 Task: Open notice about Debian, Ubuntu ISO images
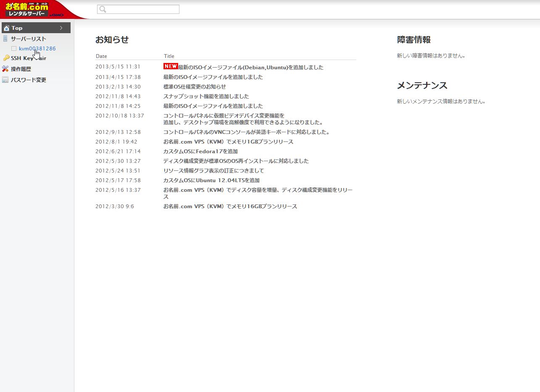click(251, 67)
